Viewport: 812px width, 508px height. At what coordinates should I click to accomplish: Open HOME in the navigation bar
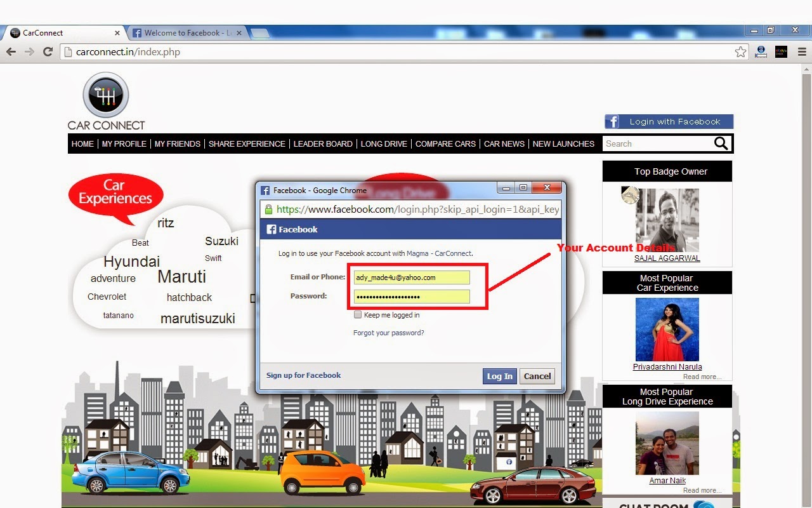coord(82,144)
